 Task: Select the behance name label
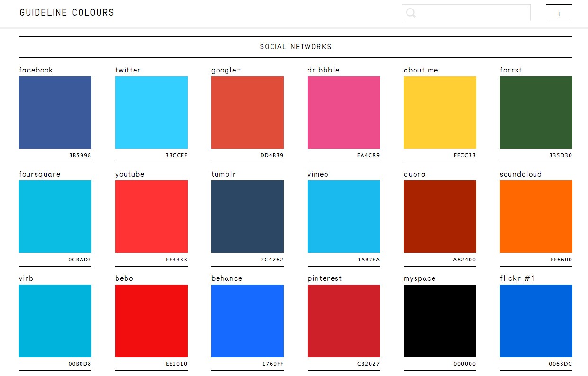click(x=227, y=278)
